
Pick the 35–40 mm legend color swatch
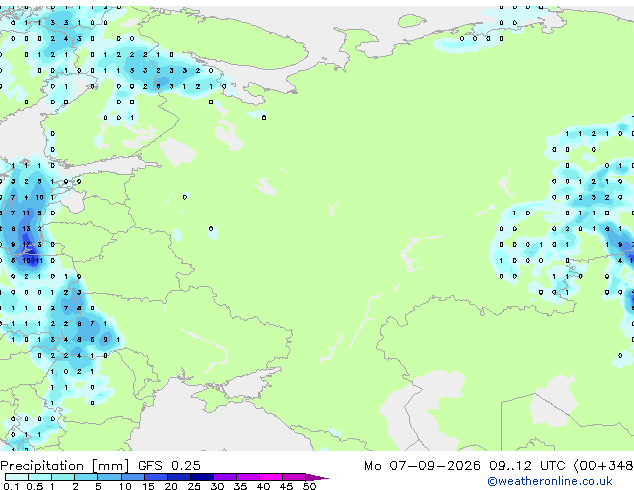pyautogui.click(x=248, y=477)
